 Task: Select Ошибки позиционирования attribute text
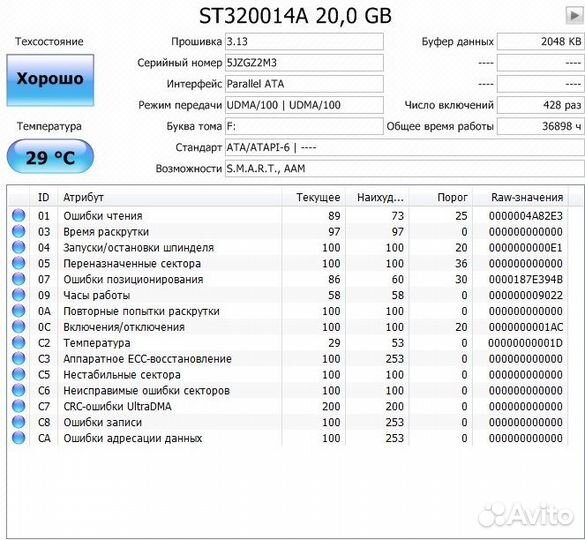[x=133, y=280]
